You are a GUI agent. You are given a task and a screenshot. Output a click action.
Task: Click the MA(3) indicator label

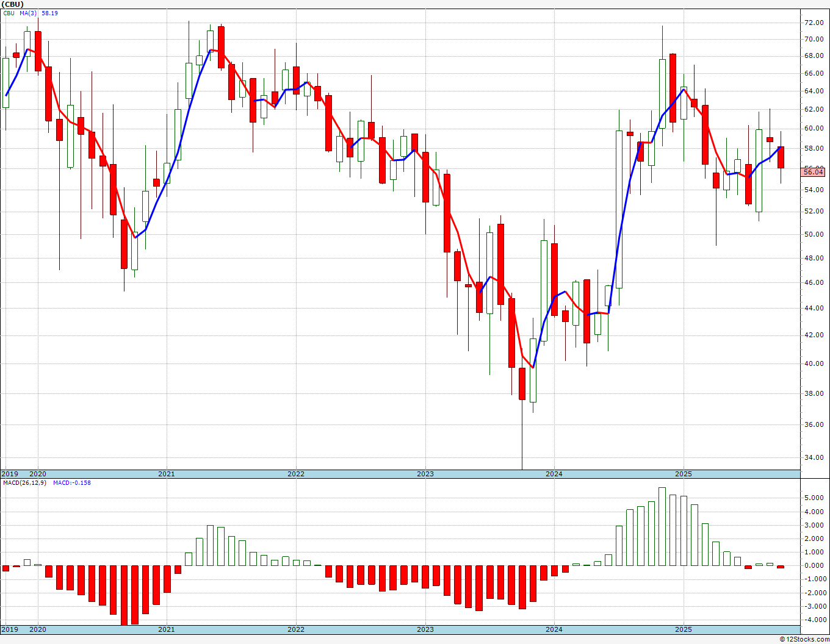tap(28, 13)
